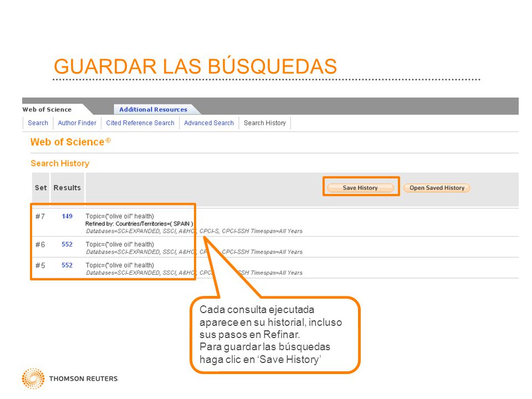Click the Results column header
This screenshot has height=399, width=532.
tap(67, 188)
